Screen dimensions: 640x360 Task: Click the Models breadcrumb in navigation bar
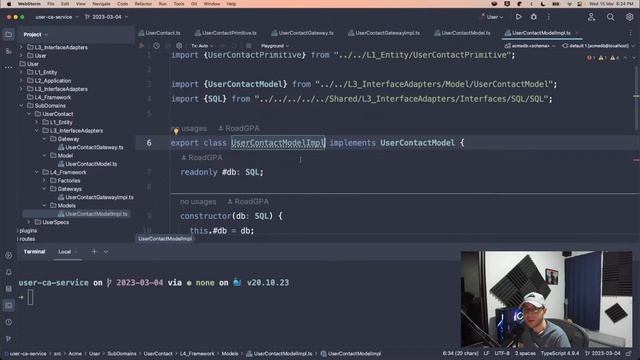[x=230, y=353]
